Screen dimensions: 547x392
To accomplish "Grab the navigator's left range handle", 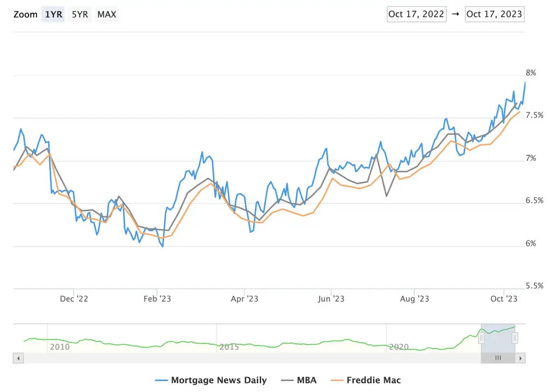I will pos(481,338).
